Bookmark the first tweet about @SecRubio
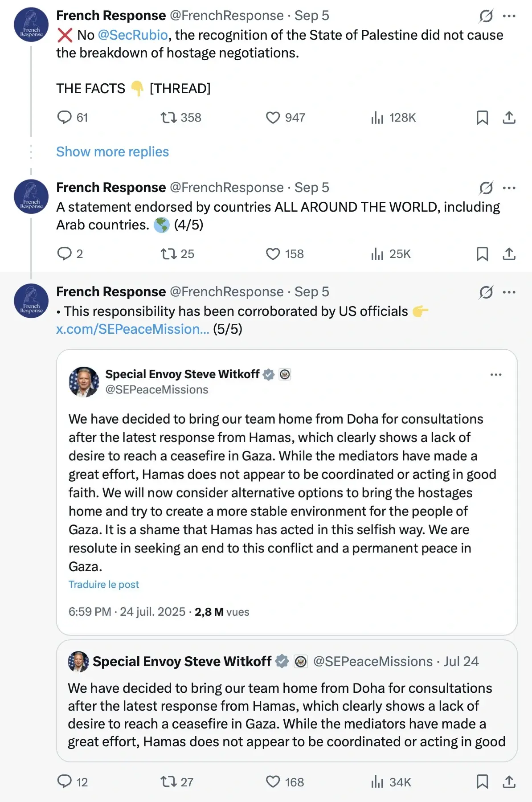The image size is (532, 802). coord(482,118)
